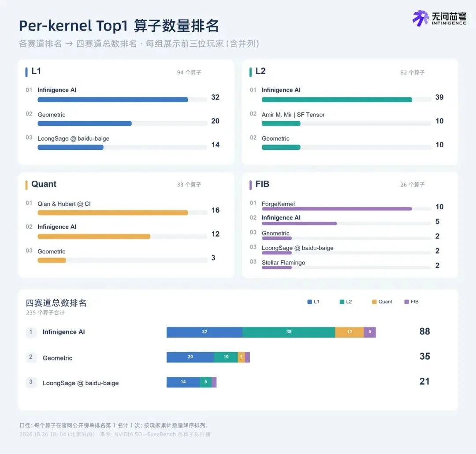Image resolution: width=476 pixels, height=454 pixels.
Task: Click rank 1 badge for Infinigence AI
Action: [31, 332]
